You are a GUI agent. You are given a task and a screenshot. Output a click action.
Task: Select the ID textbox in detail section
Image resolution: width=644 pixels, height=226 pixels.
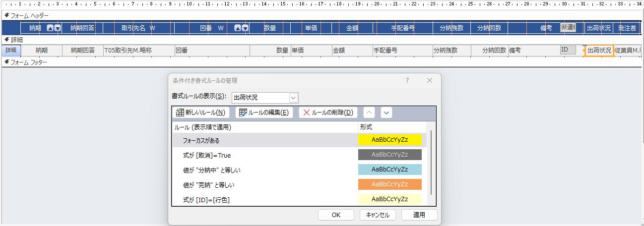pyautogui.click(x=568, y=50)
